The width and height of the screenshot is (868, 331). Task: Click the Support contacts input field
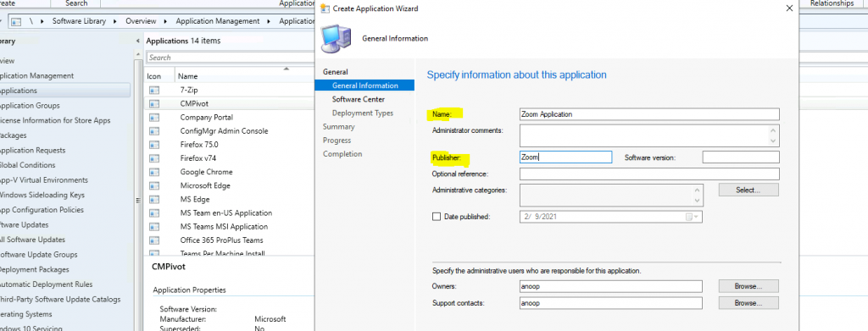pos(611,303)
